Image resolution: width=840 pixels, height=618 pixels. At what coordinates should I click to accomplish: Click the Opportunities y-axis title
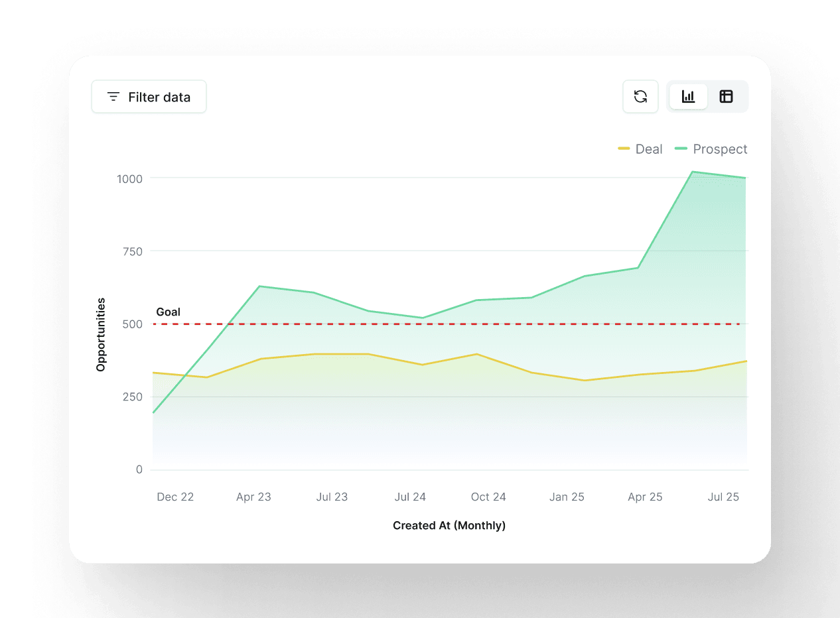(101, 335)
